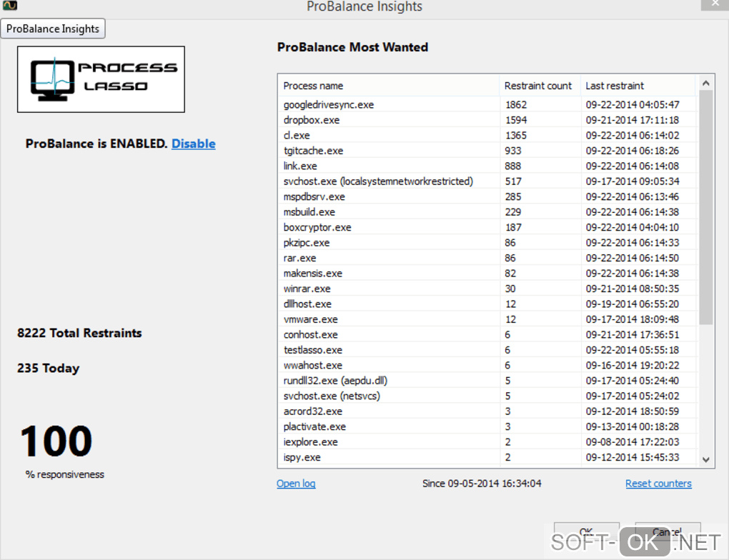This screenshot has height=560, width=729.
Task: Click the scrollbar up arrow of the list
Action: pyautogui.click(x=705, y=83)
